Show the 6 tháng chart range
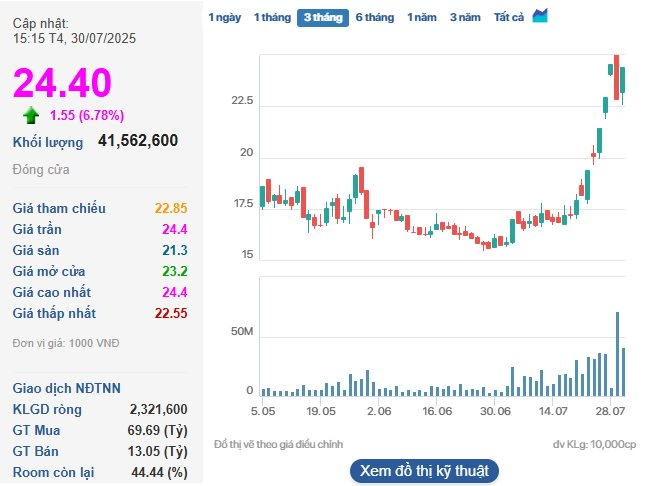 tap(374, 17)
